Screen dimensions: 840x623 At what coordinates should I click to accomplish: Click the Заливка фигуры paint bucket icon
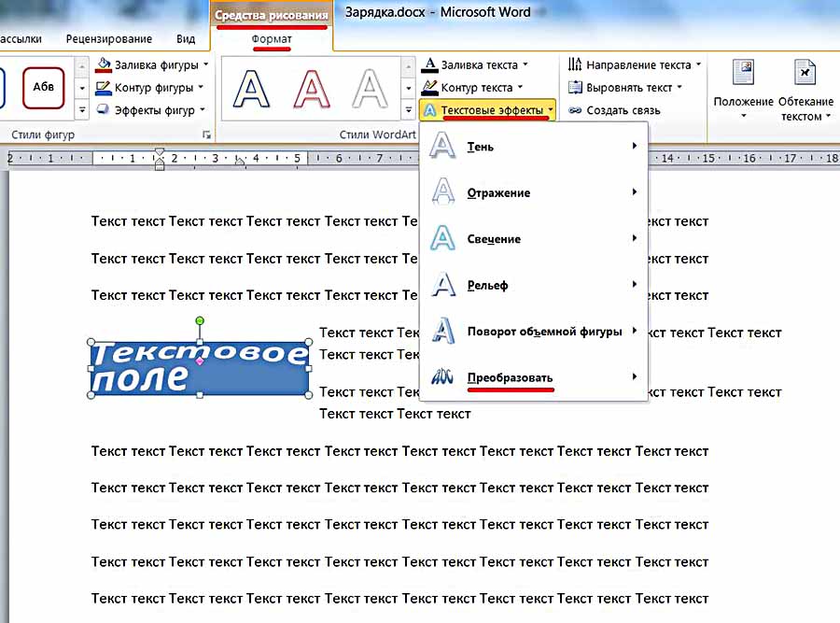tap(104, 65)
